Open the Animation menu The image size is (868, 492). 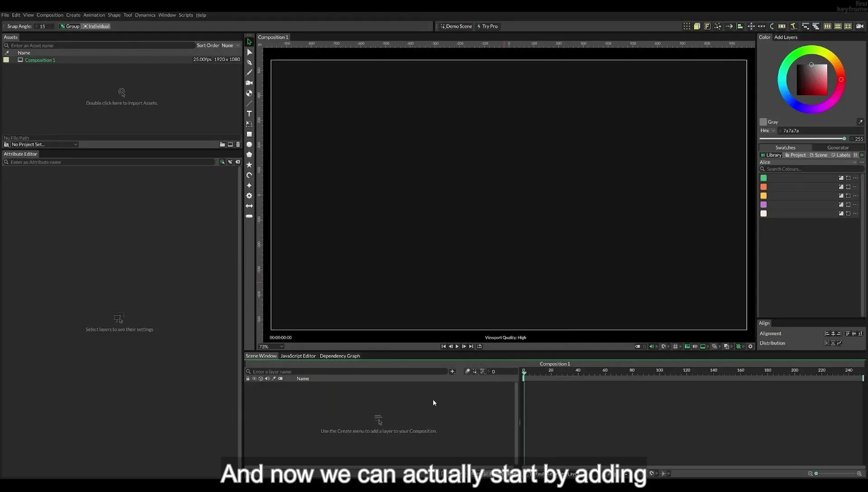pos(94,15)
